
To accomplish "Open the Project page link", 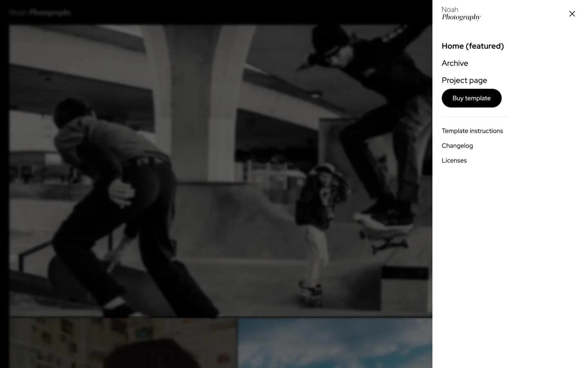I will click(x=464, y=81).
